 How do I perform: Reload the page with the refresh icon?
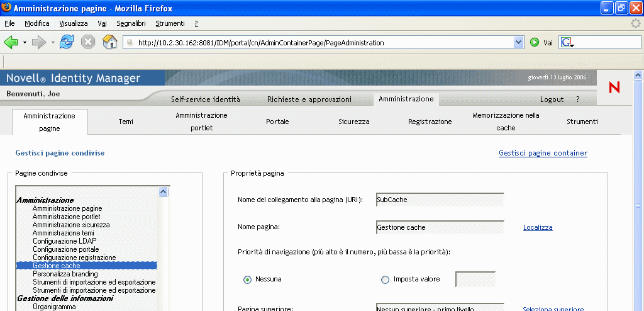pyautogui.click(x=67, y=42)
